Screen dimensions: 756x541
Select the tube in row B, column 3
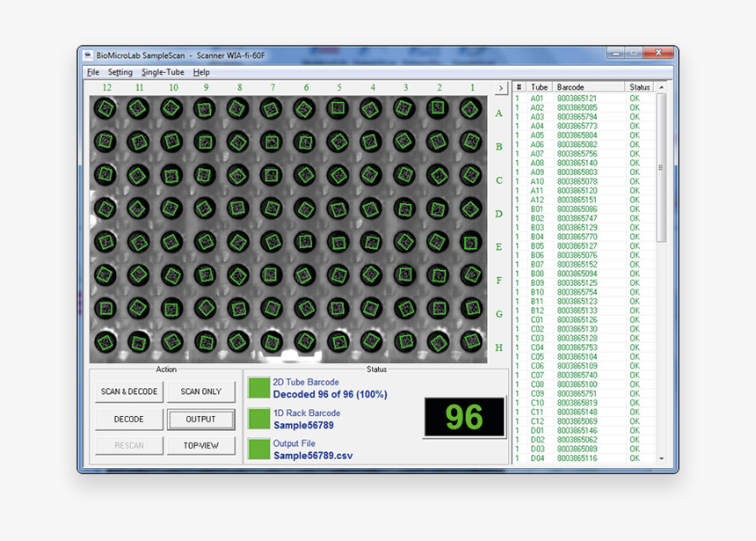click(404, 142)
